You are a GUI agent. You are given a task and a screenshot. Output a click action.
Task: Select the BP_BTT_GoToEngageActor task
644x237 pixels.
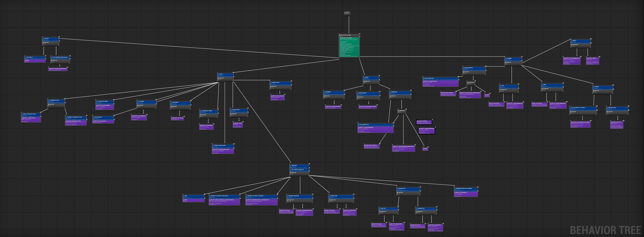click(572, 61)
